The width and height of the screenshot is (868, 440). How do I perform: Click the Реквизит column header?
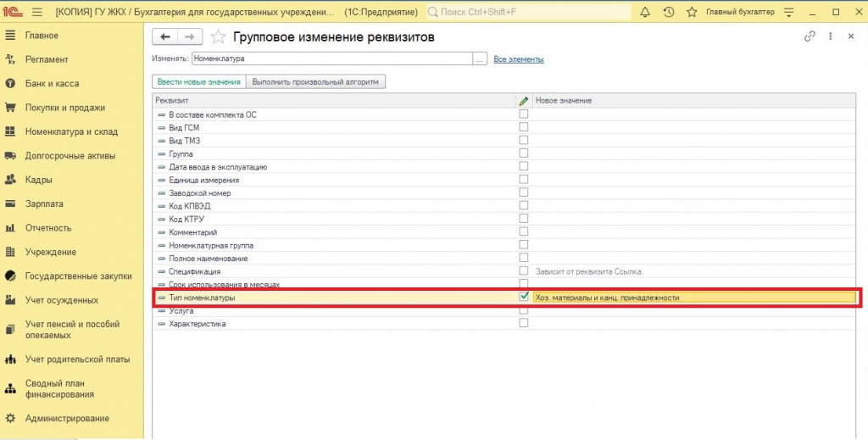tap(334, 101)
